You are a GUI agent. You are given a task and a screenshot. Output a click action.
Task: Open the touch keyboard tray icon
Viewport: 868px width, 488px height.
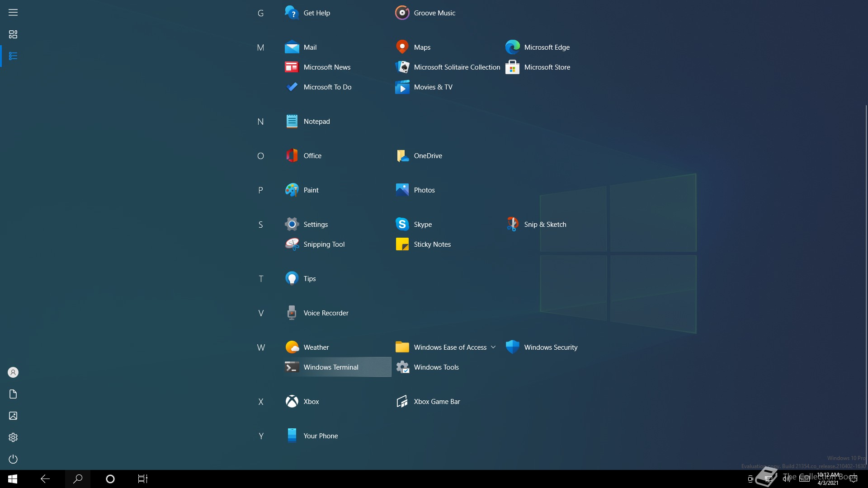pos(804,479)
